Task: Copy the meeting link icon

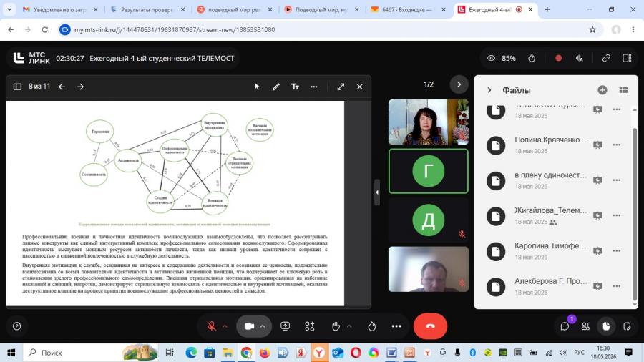Action: 606,58
